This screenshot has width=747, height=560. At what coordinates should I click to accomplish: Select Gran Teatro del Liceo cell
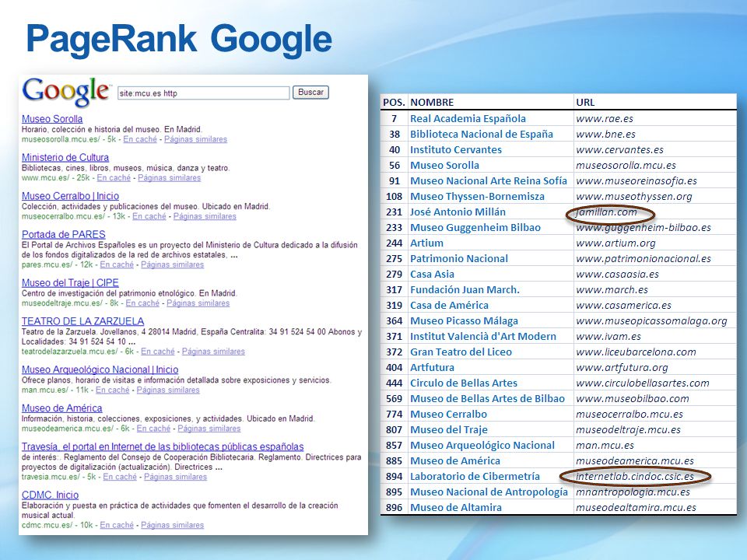[x=461, y=352]
